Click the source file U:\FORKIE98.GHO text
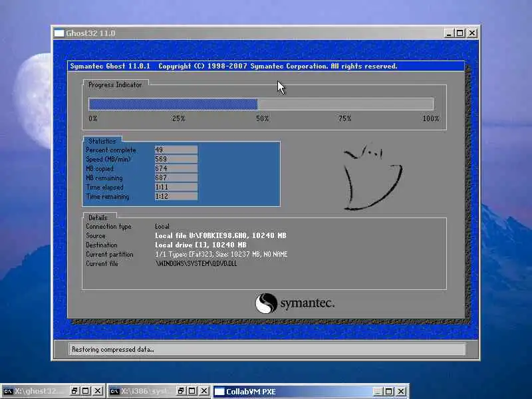 (x=221, y=235)
